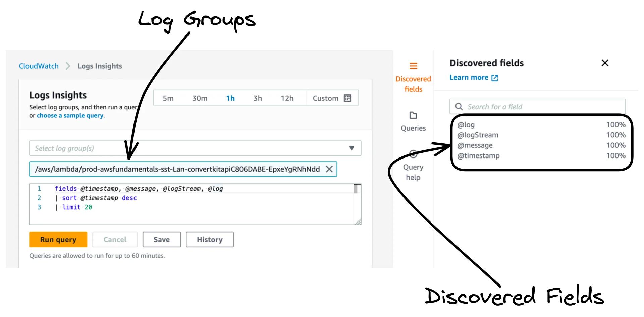644x317 pixels.
Task: Switch to Custom time range
Action: [325, 98]
